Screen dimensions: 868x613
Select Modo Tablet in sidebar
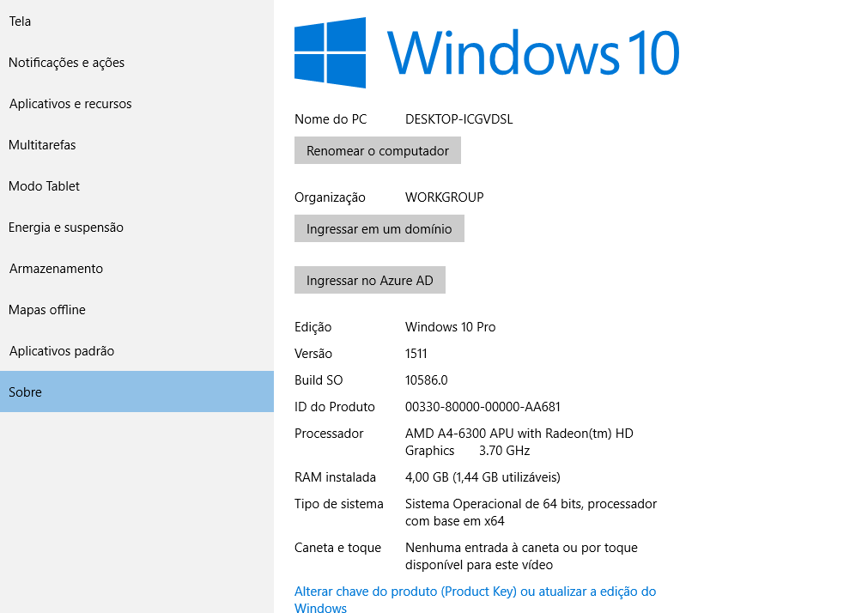tap(137, 186)
